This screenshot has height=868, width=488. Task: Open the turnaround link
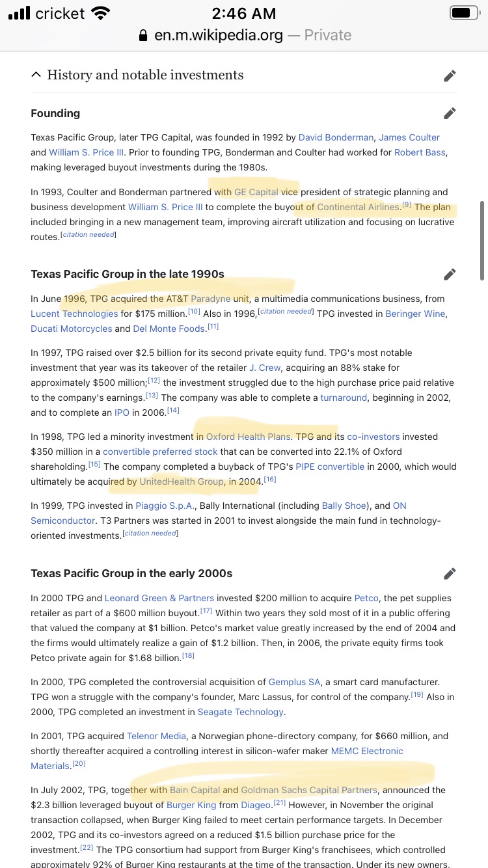point(344,398)
